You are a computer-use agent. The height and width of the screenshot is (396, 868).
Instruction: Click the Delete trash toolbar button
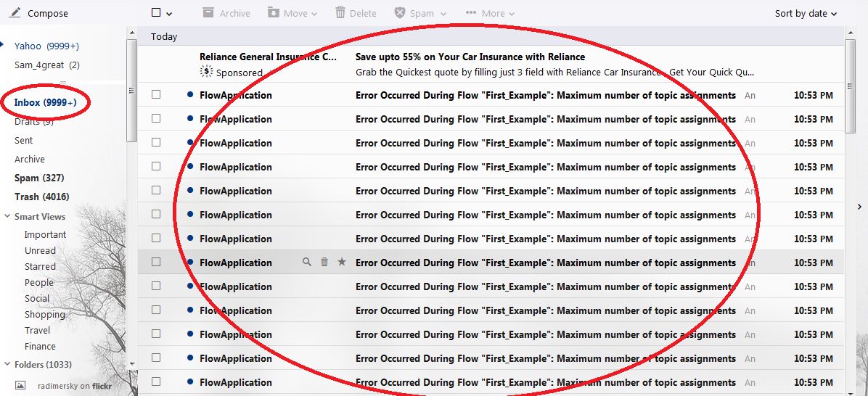tap(356, 13)
